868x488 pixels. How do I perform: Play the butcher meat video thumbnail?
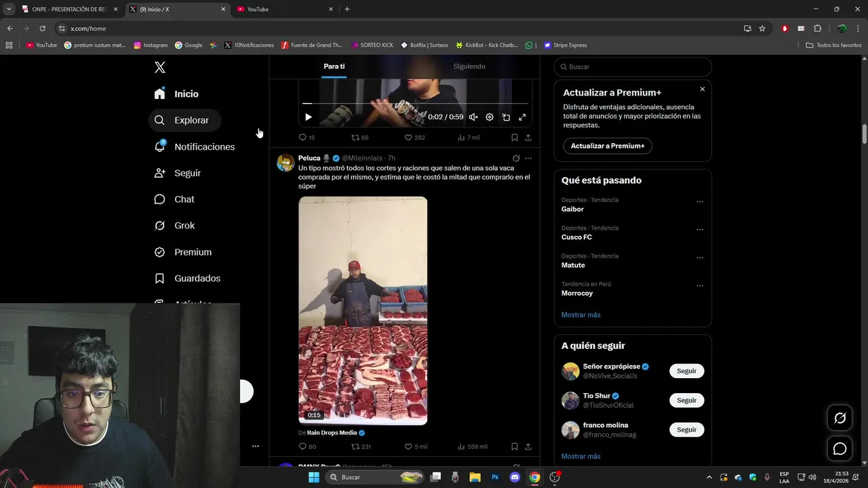[x=363, y=310]
